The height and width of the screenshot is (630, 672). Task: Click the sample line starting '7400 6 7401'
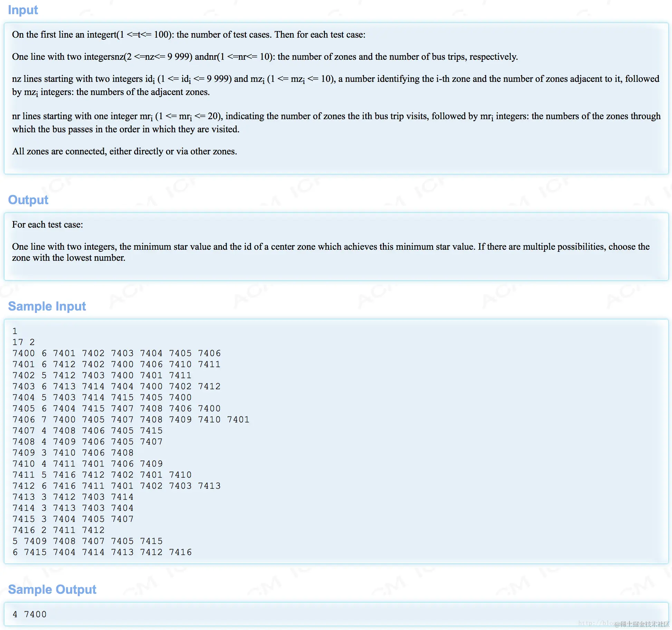(x=116, y=353)
